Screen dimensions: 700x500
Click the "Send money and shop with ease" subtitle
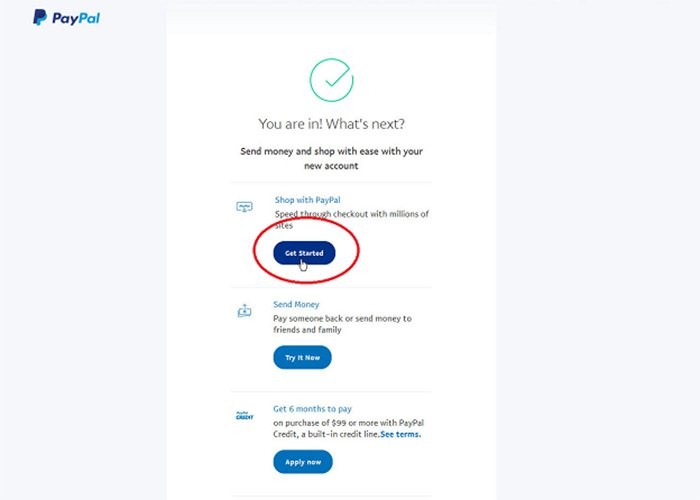[331, 158]
